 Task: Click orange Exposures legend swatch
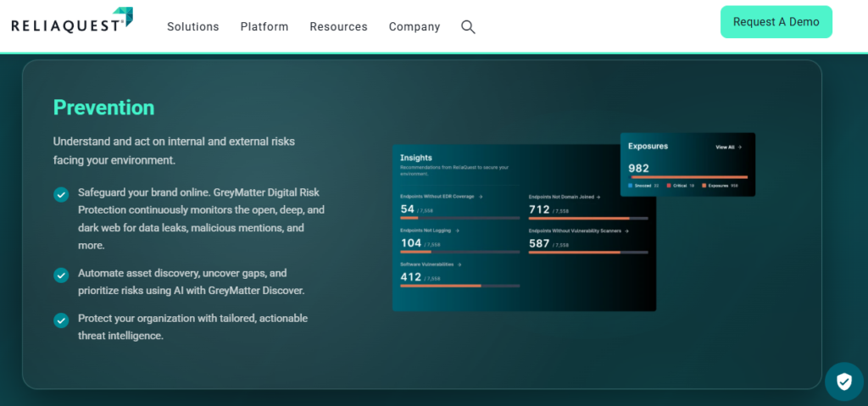(x=704, y=186)
